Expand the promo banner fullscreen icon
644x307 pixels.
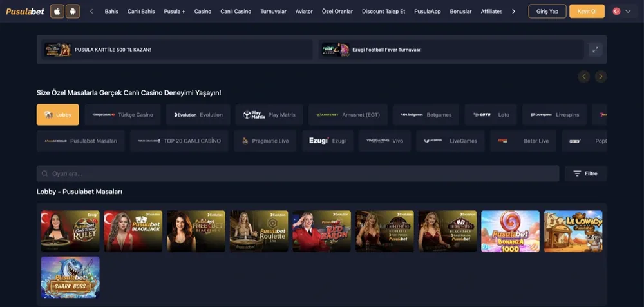tap(596, 50)
